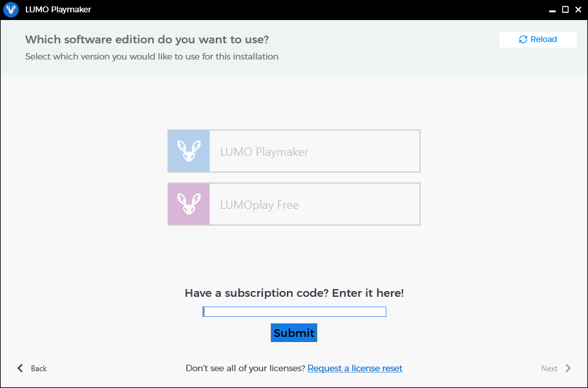Screen dimensions: 588x388
Task: Click the LUMO Playmaker title bar text
Action: [x=58, y=10]
